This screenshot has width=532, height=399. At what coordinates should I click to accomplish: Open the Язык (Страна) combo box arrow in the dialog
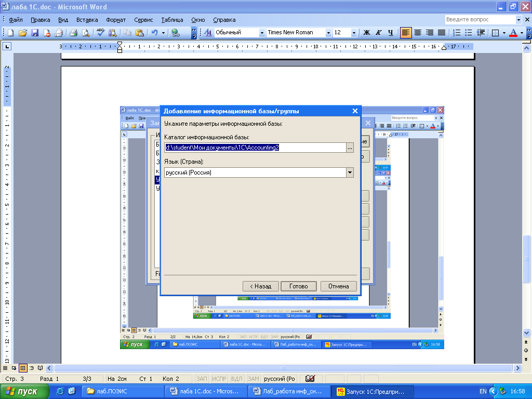coord(350,172)
